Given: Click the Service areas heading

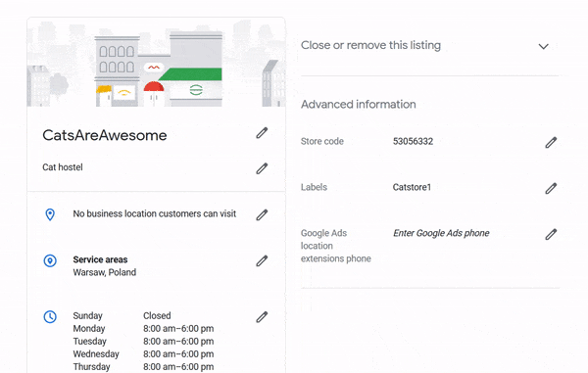Looking at the screenshot, I should tap(100, 259).
